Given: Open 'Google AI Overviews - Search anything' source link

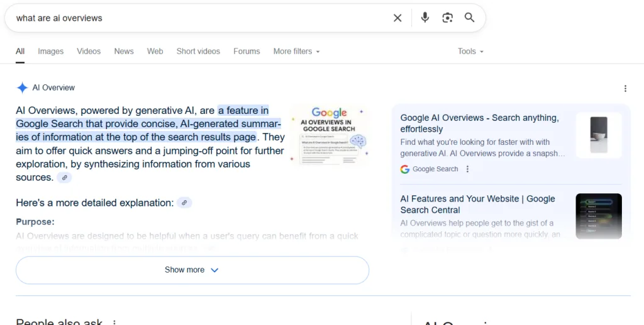Looking at the screenshot, I should (x=479, y=123).
